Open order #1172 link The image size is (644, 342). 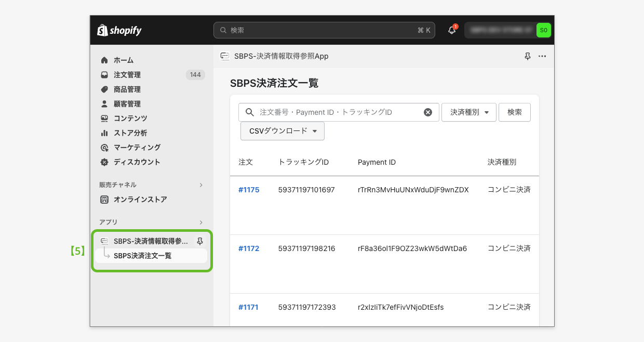(x=249, y=248)
